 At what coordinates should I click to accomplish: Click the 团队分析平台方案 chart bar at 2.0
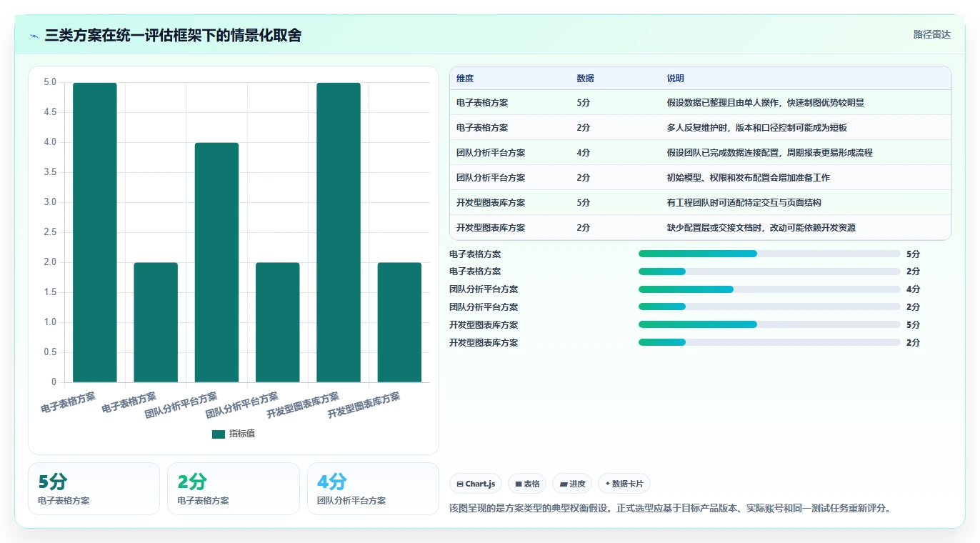click(278, 322)
